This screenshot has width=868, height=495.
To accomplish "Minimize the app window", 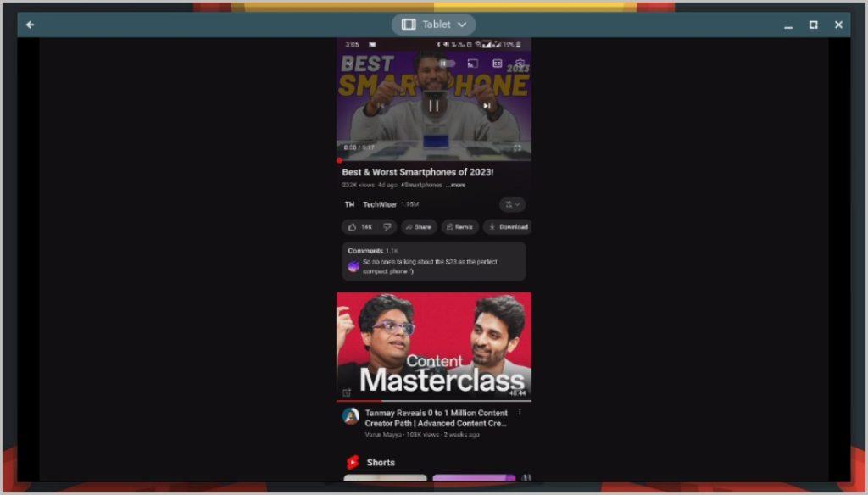I will click(x=788, y=25).
